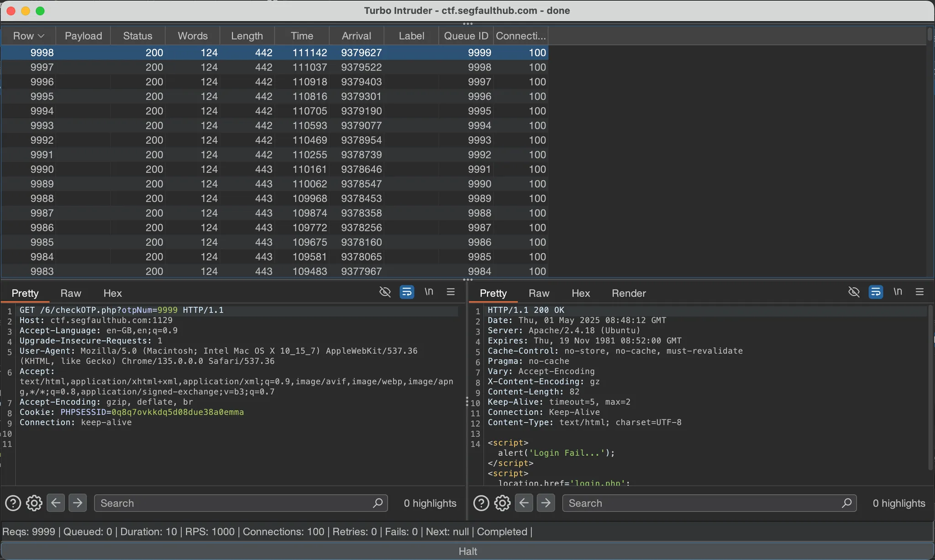Switch response view to Render tab
Image resolution: width=935 pixels, height=560 pixels.
(x=628, y=293)
